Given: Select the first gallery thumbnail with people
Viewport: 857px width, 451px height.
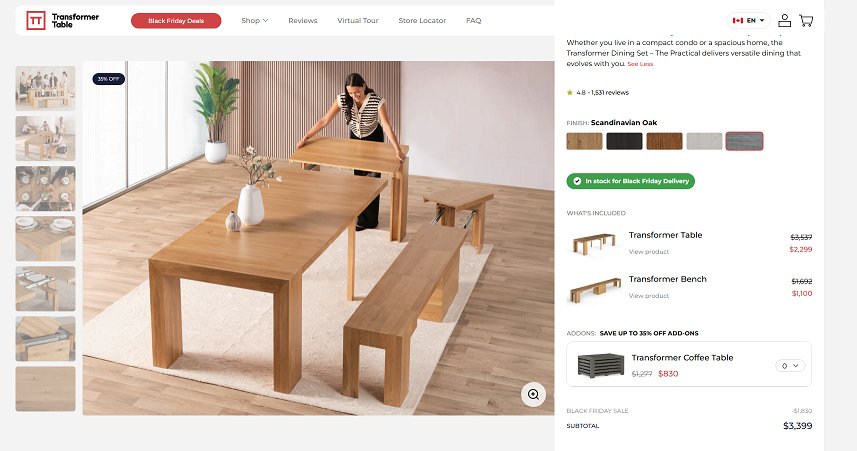Looking at the screenshot, I should click(45, 88).
